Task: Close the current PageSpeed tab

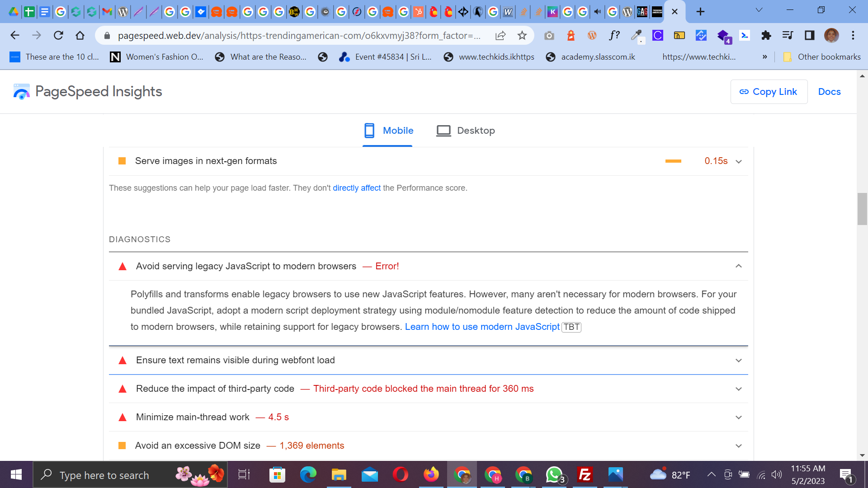Action: coord(675,12)
